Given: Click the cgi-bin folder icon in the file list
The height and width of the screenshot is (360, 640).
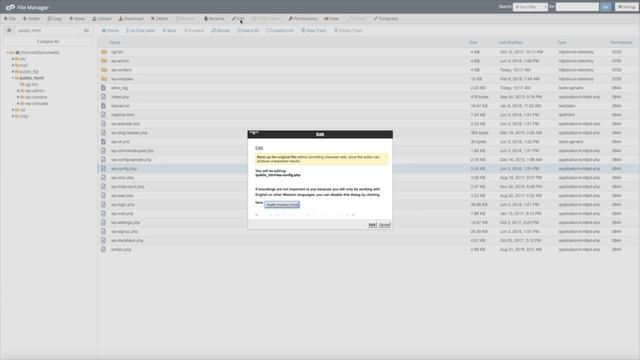Looking at the screenshot, I should click(104, 52).
